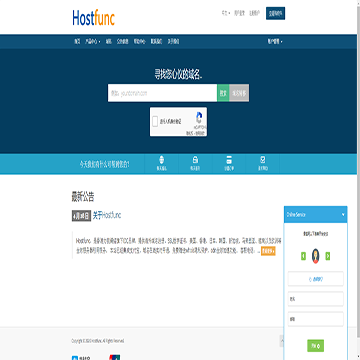This screenshot has width=360, height=360.
Task: Click the lock icon in the blue shortcut bar
Action: 195,159
